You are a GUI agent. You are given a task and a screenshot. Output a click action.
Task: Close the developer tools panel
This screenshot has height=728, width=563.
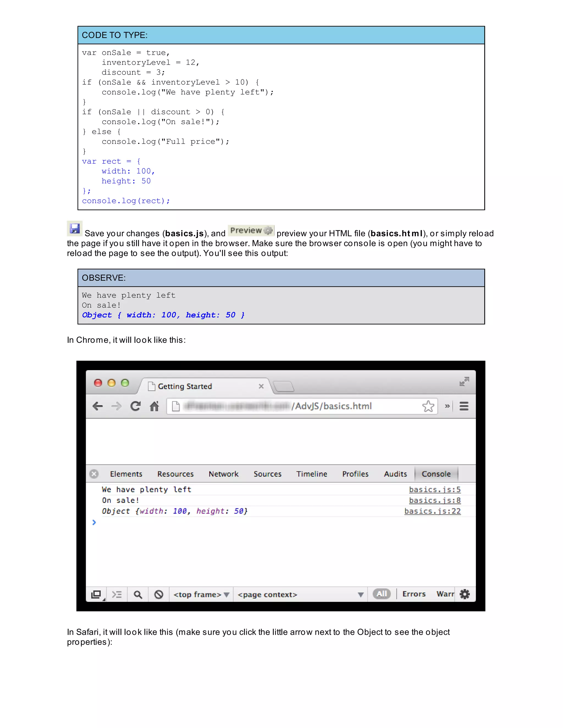[94, 474]
